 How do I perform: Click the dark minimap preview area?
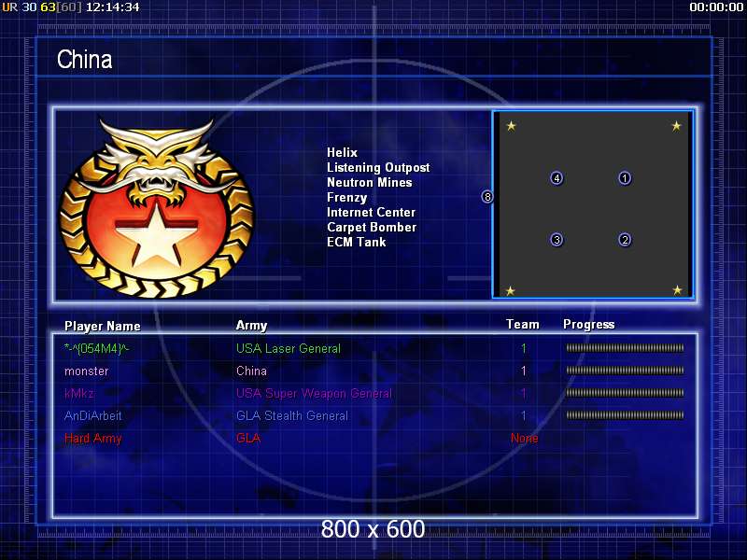coord(593,204)
